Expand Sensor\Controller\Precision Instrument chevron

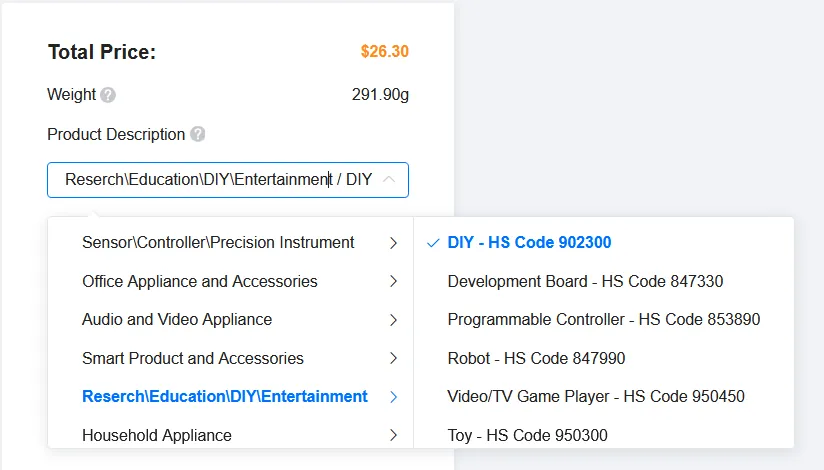pos(393,243)
